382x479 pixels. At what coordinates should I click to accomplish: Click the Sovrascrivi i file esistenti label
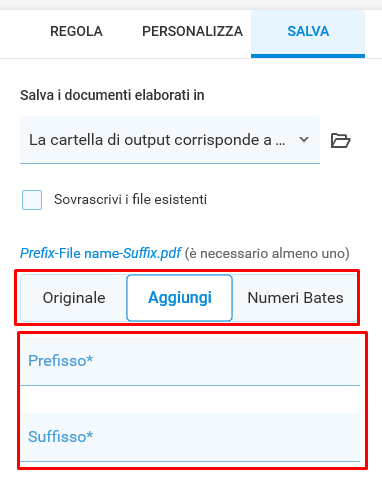(130, 199)
